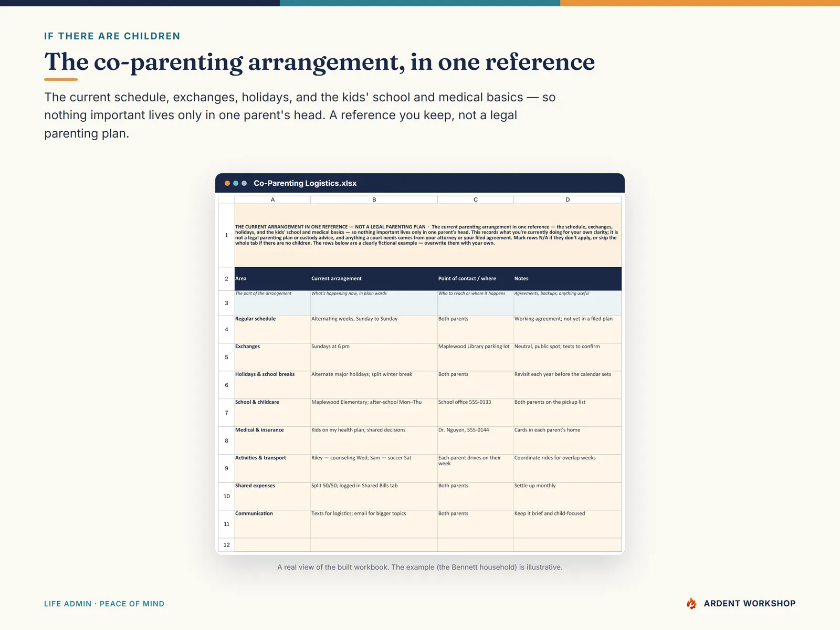Select the 'School & childcare' cell
Viewport: 840px width, 630px height.
[x=272, y=413]
